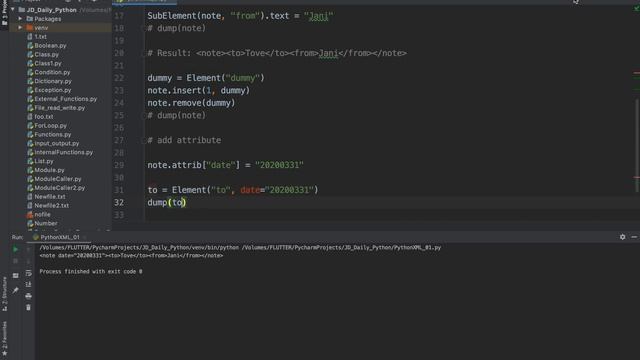Viewport: 640px width, 360px height.
Task: Click the note.attrib["date"] assignment line
Action: pos(225,165)
